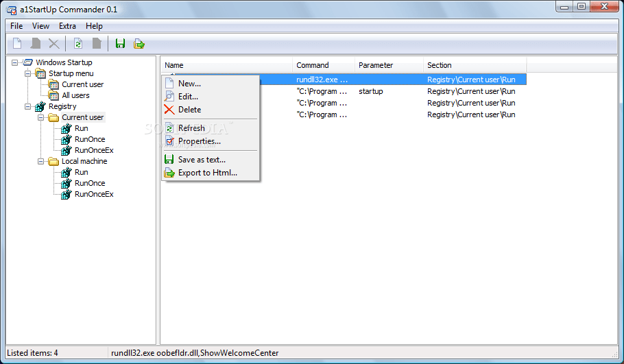Click icon beside All users in tree

53,95
